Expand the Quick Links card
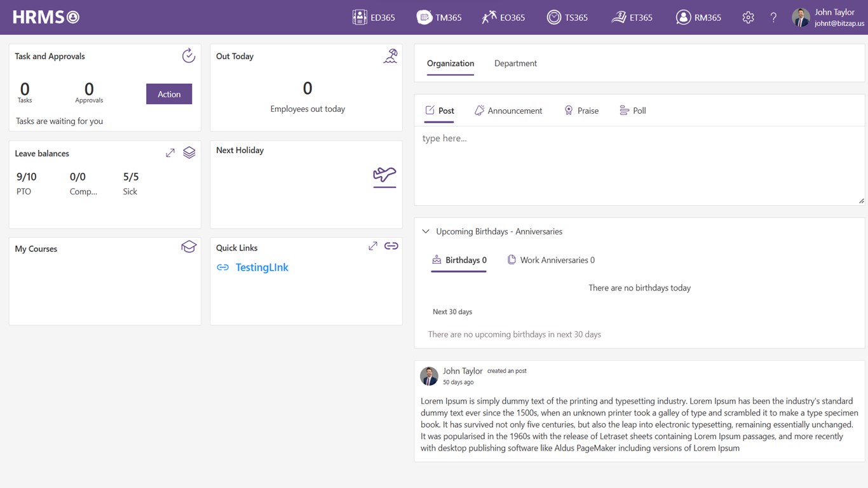 pyautogui.click(x=373, y=246)
